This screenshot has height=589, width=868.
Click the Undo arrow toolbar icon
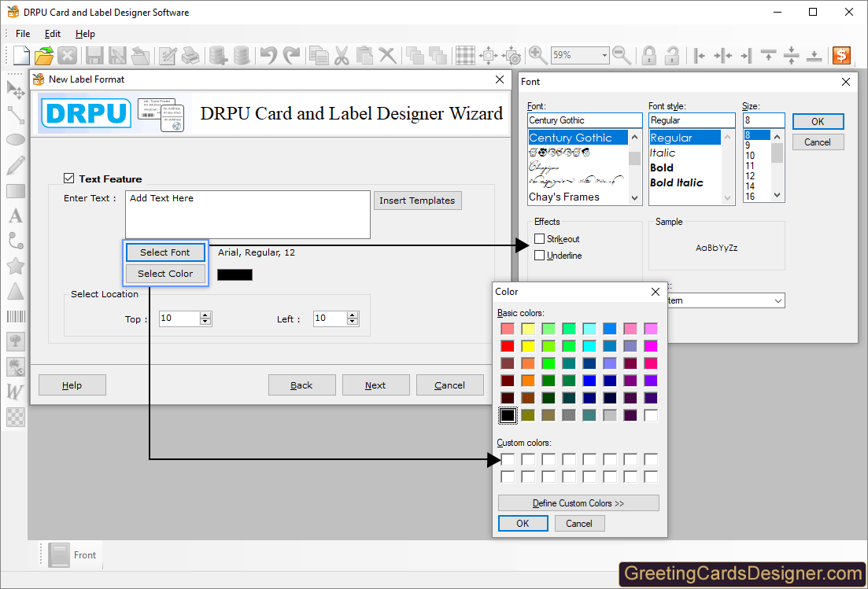pyautogui.click(x=268, y=55)
